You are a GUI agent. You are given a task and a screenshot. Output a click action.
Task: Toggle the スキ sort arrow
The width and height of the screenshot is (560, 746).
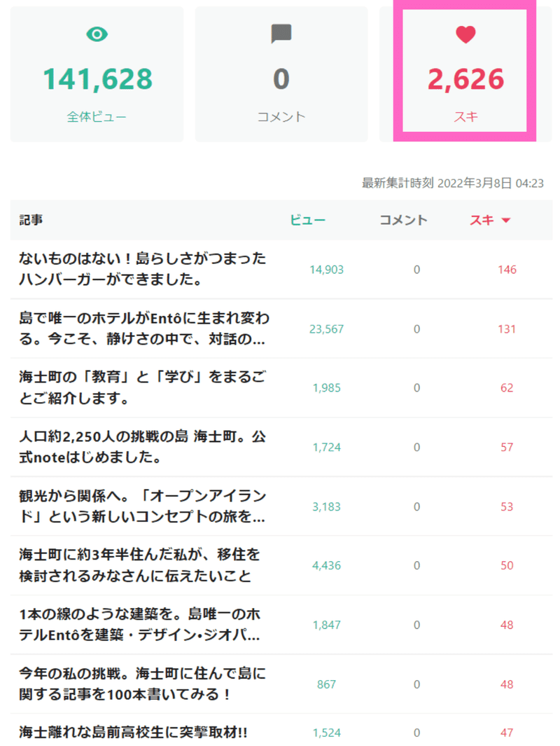pos(506,220)
